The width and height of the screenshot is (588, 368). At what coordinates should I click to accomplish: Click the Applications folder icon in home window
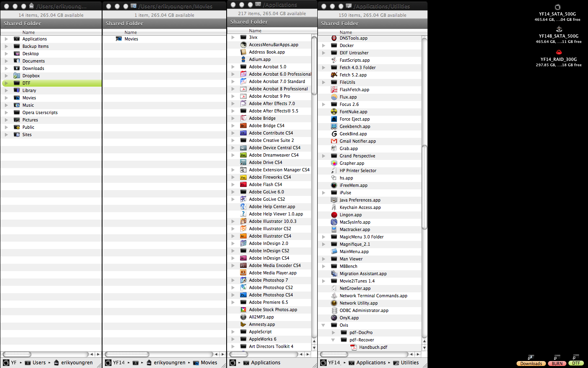click(17, 39)
